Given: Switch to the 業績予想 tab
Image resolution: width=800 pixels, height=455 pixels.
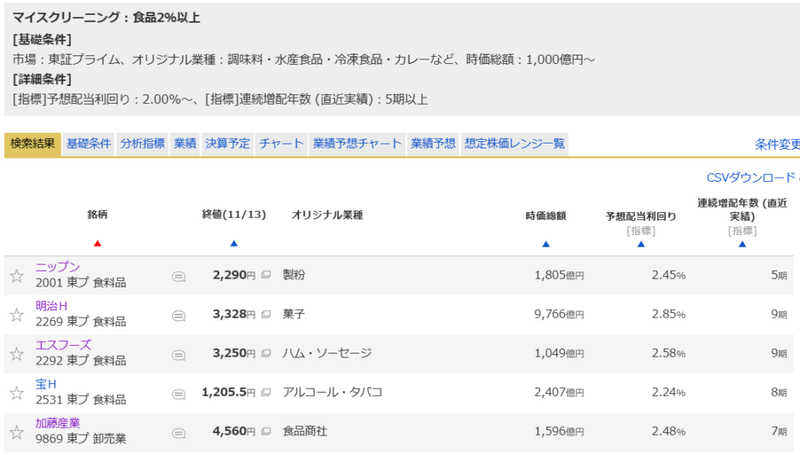Looking at the screenshot, I should click(x=433, y=144).
